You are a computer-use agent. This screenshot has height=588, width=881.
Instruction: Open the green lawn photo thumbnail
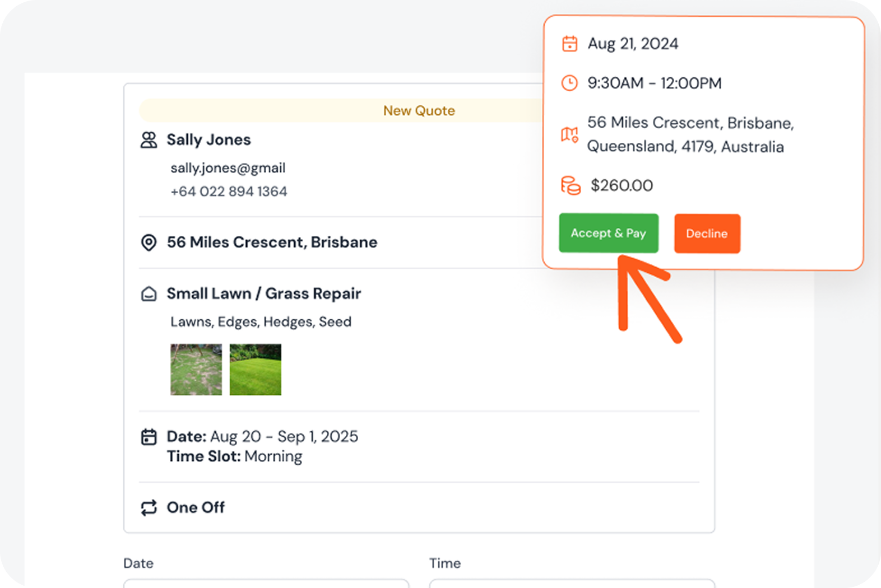point(256,370)
